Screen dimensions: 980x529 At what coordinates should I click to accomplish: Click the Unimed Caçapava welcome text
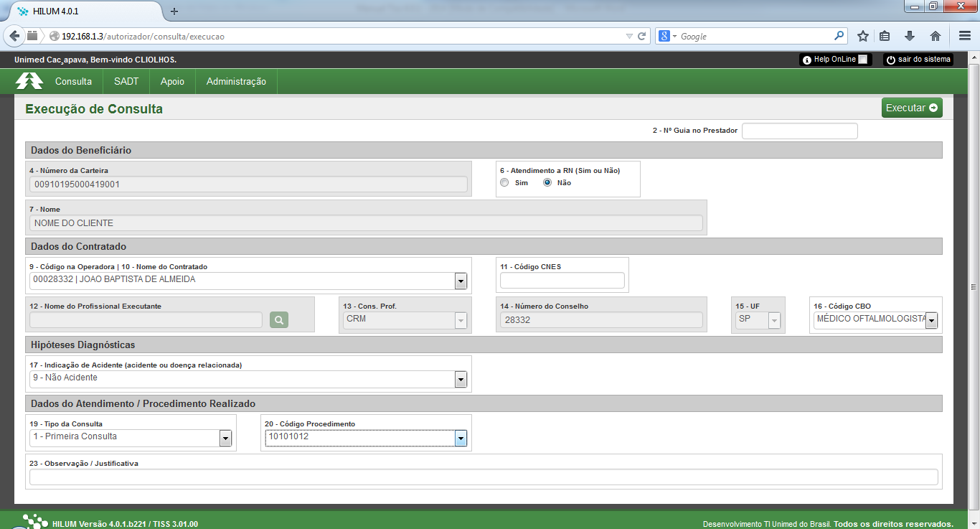pos(95,60)
